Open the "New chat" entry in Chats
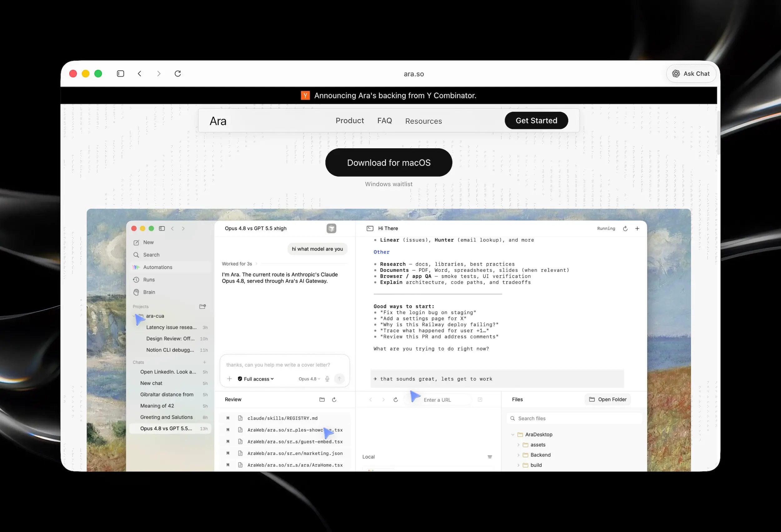Screen dimensions: 781x532 pos(170,383)
